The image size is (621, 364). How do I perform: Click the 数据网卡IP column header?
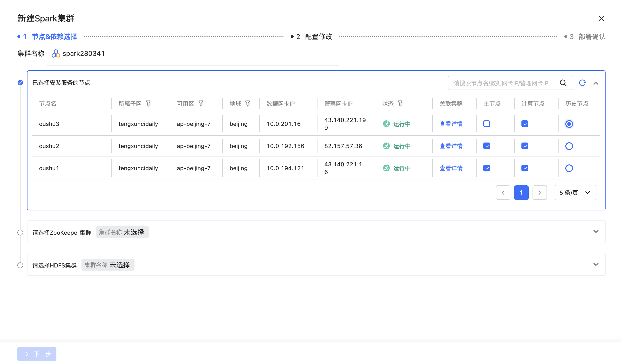tap(280, 104)
